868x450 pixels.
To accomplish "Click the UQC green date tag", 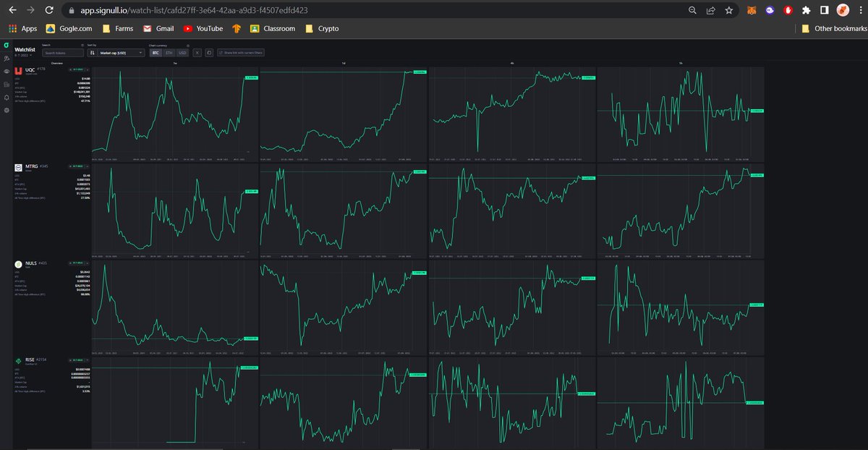I will [x=77, y=69].
